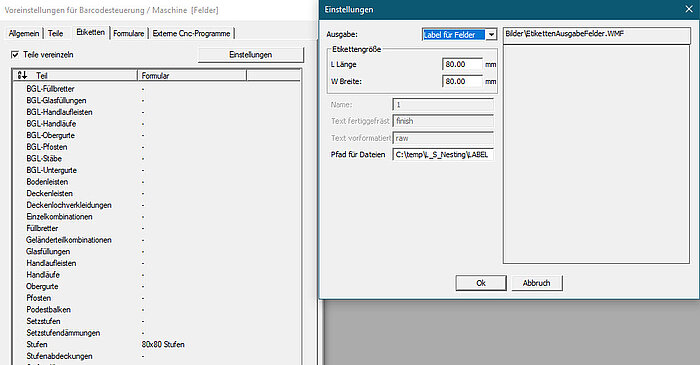Confirm with the Ok button
Image resolution: width=700 pixels, height=365 pixels.
pos(481,283)
